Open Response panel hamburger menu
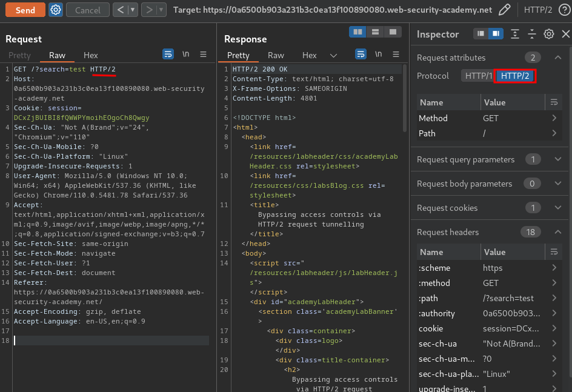Viewport: 572px width, 392px height. pyautogui.click(x=396, y=55)
